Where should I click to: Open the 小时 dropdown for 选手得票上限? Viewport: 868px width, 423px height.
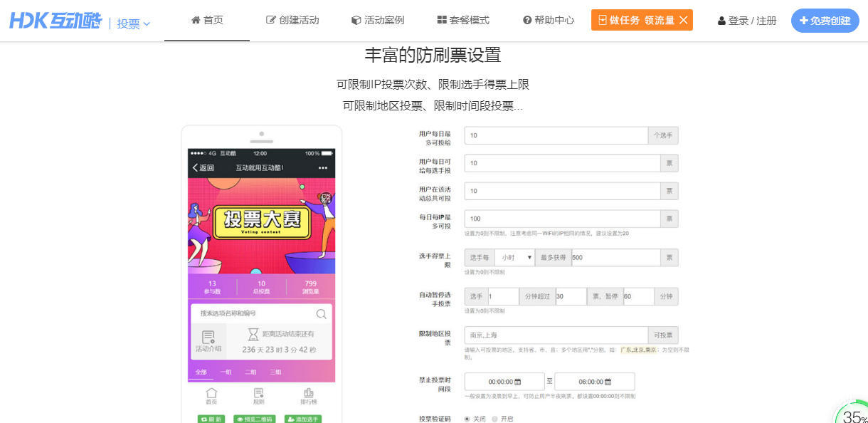(514, 257)
